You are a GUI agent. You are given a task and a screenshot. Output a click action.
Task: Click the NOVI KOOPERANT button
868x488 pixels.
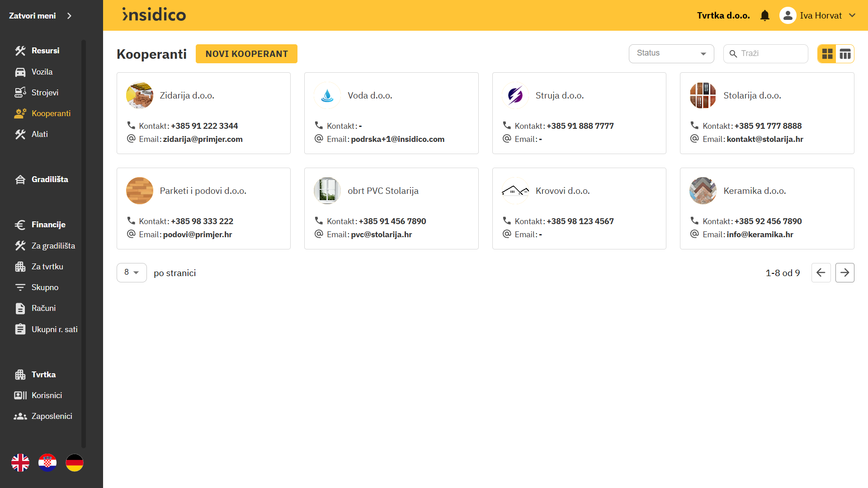[x=246, y=54]
